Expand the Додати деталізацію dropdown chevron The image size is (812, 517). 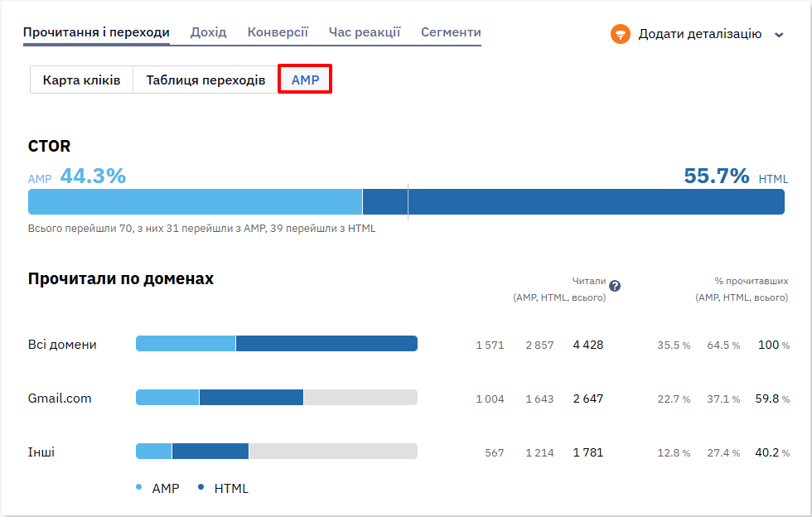coord(779,35)
